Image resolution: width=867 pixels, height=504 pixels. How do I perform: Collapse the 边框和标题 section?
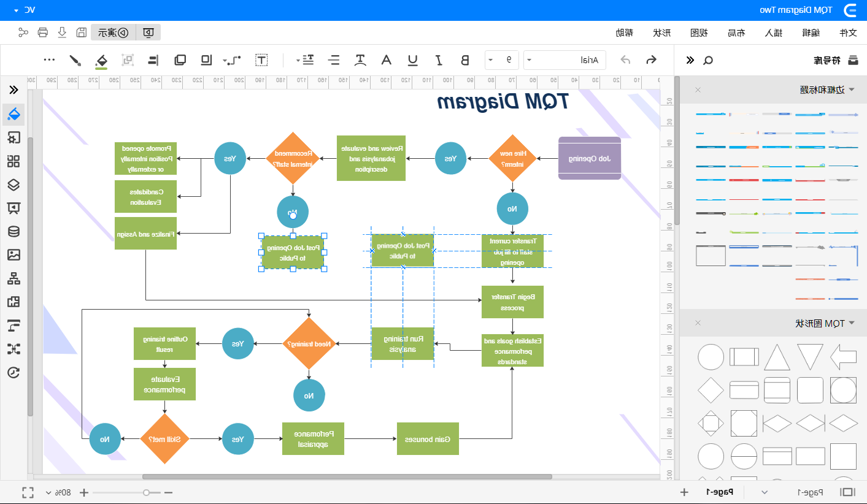pyautogui.click(x=851, y=90)
